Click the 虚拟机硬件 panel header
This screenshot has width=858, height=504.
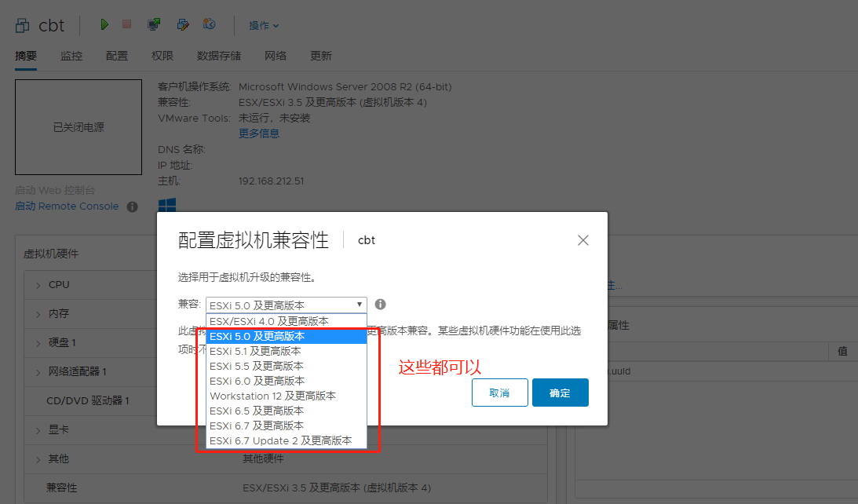coord(51,254)
